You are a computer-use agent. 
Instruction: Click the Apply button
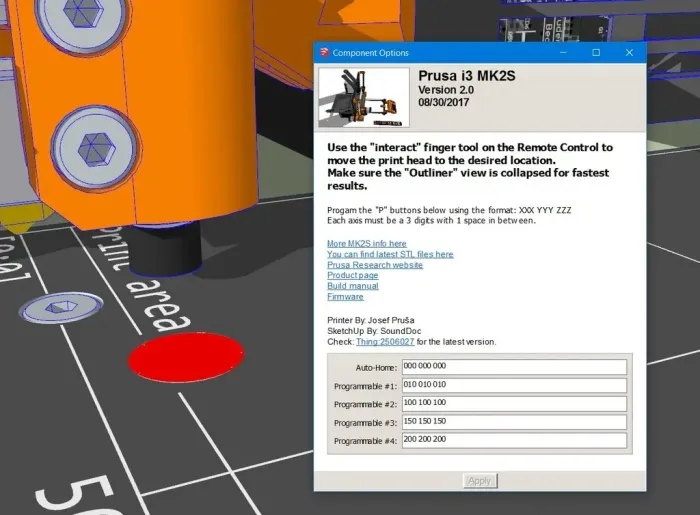click(480, 481)
